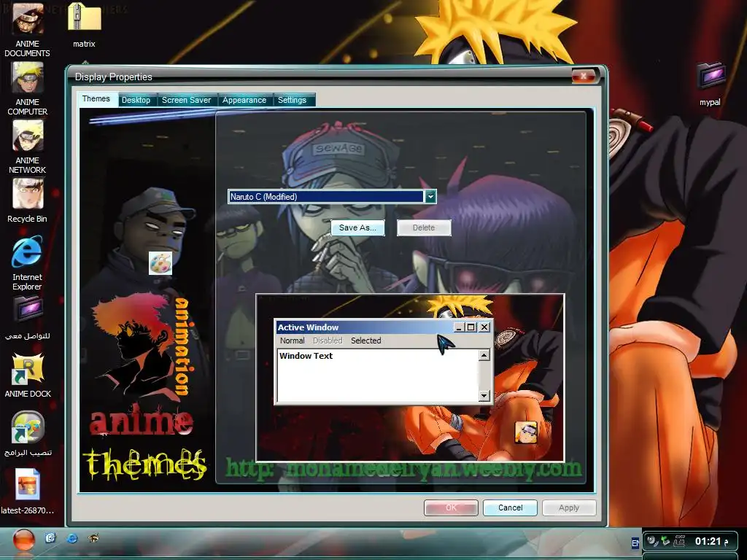Click the tray icon next to the clock
This screenshot has width=747, height=560.
click(x=679, y=541)
